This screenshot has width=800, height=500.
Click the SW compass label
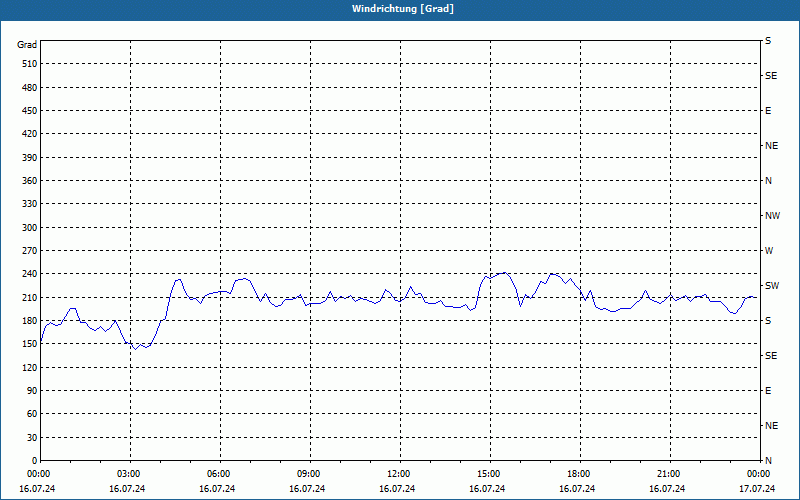tap(772, 286)
